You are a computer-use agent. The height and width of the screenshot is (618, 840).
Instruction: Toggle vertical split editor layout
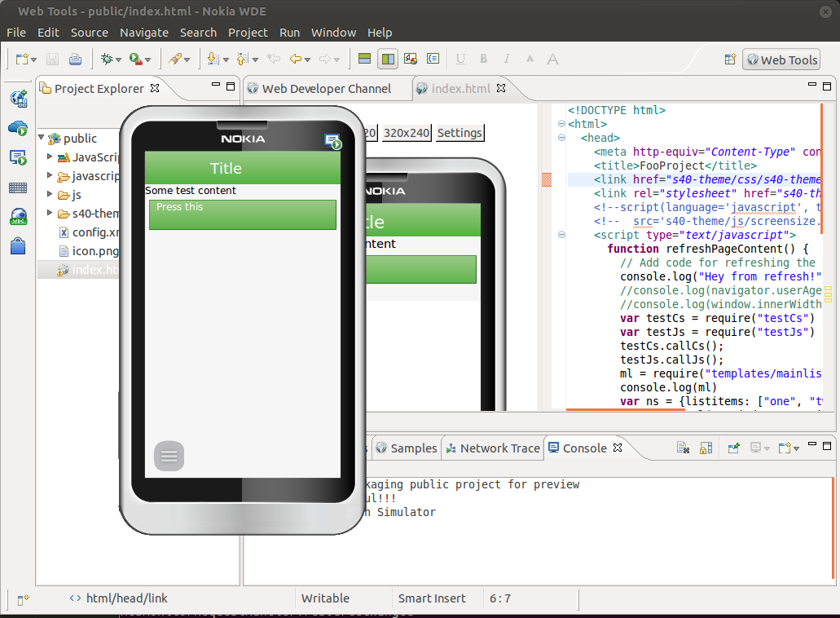click(x=388, y=59)
